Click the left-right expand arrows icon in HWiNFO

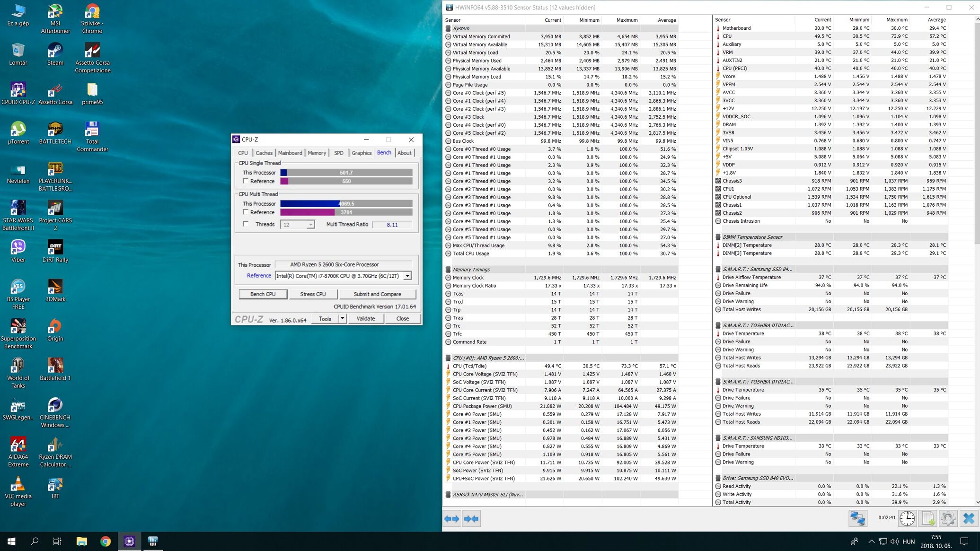tap(452, 519)
